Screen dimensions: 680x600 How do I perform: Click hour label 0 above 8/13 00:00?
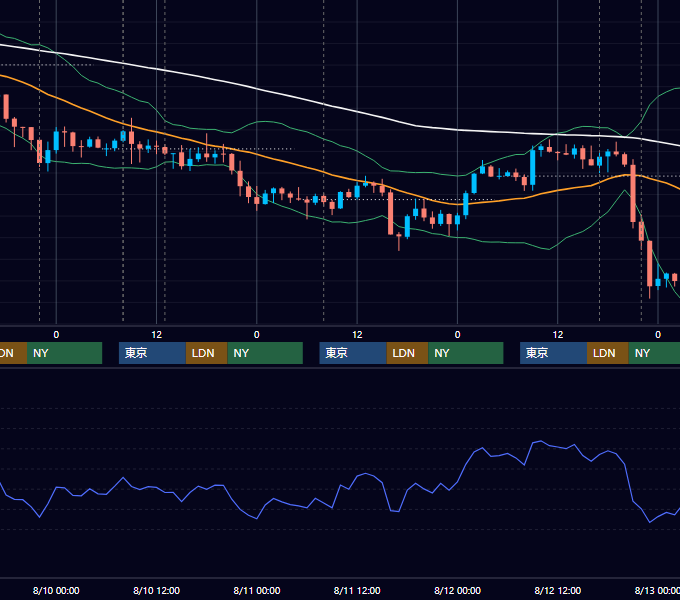pyautogui.click(x=658, y=335)
